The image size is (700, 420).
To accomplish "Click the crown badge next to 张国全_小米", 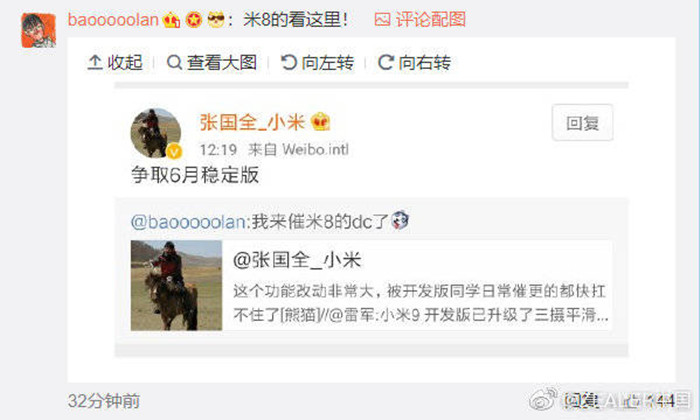I will point(320,121).
